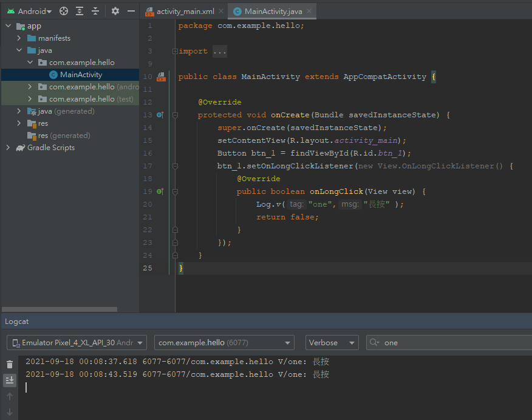The height and width of the screenshot is (420, 532).
Task: Open the project panel gear settings
Action: pos(115,11)
